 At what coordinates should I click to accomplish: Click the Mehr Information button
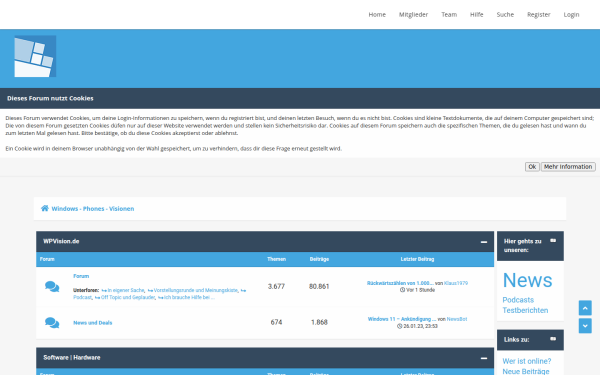pos(568,167)
